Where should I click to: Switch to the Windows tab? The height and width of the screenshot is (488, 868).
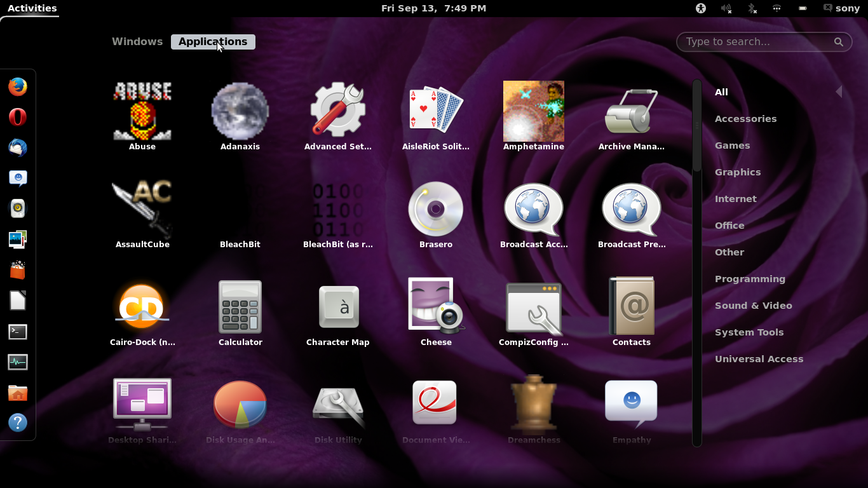click(137, 41)
